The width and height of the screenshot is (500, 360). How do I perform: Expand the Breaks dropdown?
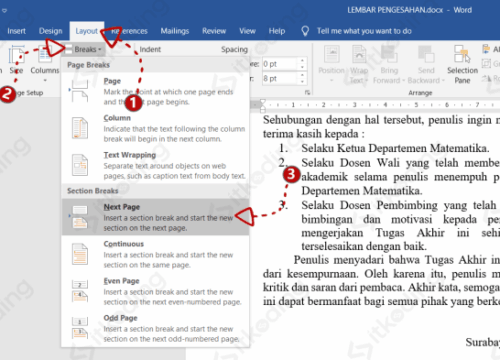point(88,49)
